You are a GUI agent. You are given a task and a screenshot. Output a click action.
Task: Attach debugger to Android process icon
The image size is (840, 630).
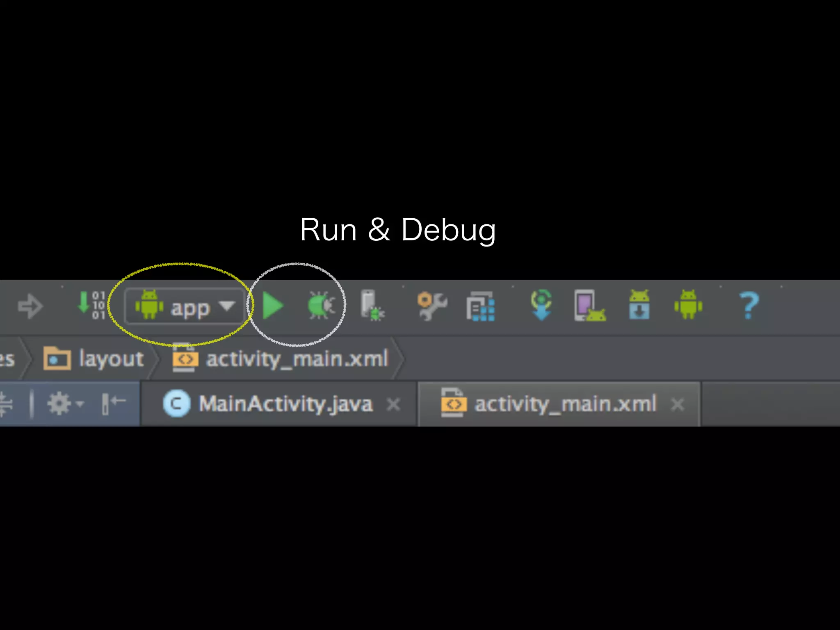tap(372, 306)
